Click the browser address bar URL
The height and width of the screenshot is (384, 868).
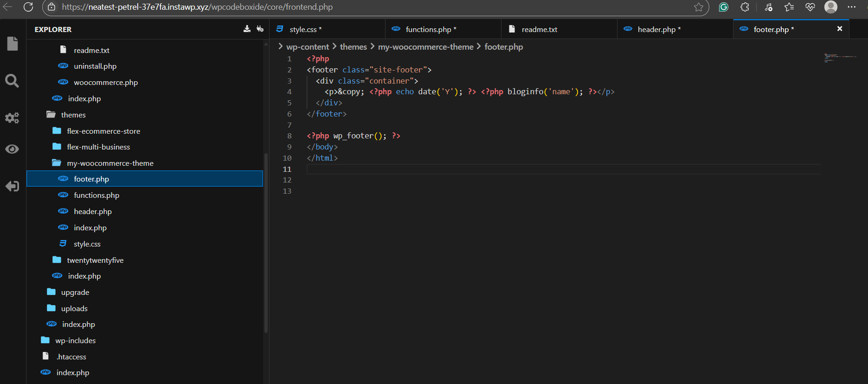click(197, 7)
